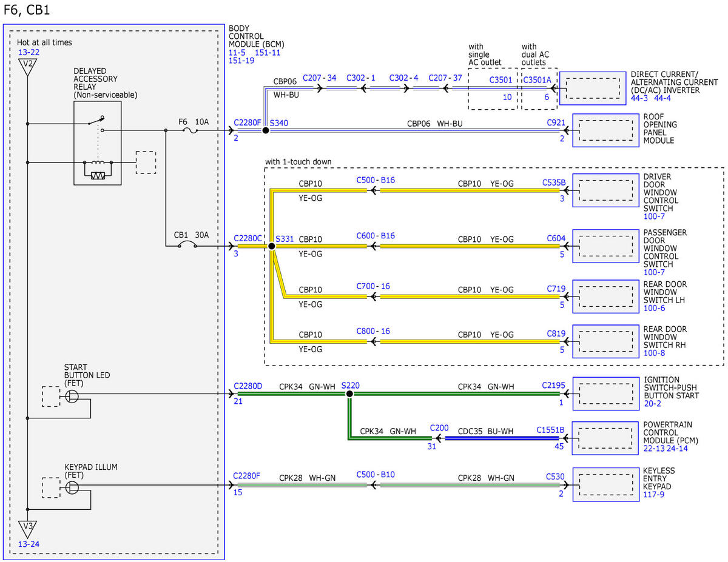728x562 pixels.
Task: Click the C207-34 connector link
Action: point(319,78)
